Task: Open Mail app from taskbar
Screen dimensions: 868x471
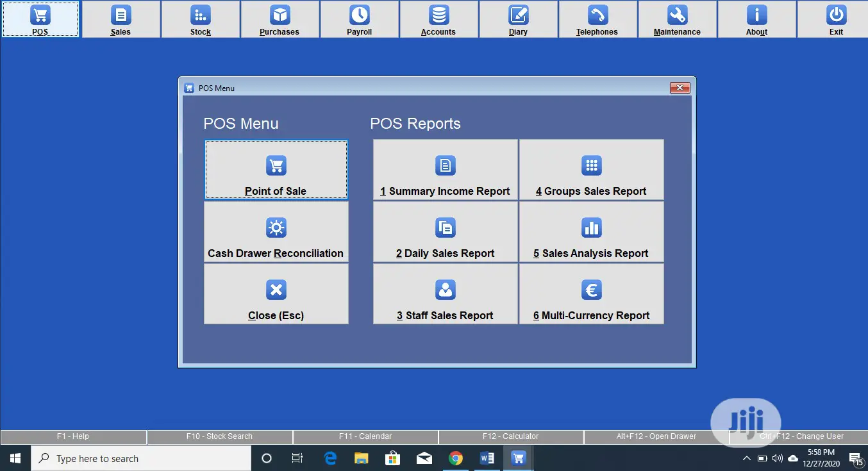Action: tap(424, 458)
